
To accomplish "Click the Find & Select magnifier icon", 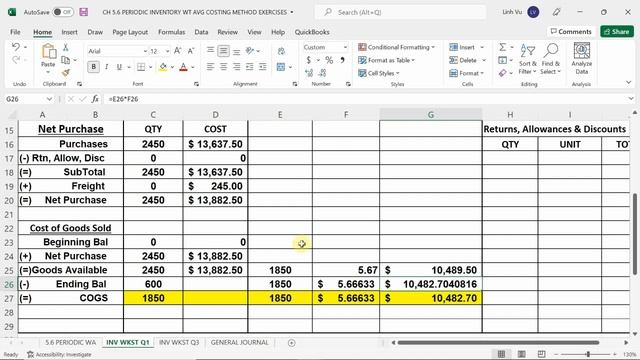I will click(x=551, y=59).
